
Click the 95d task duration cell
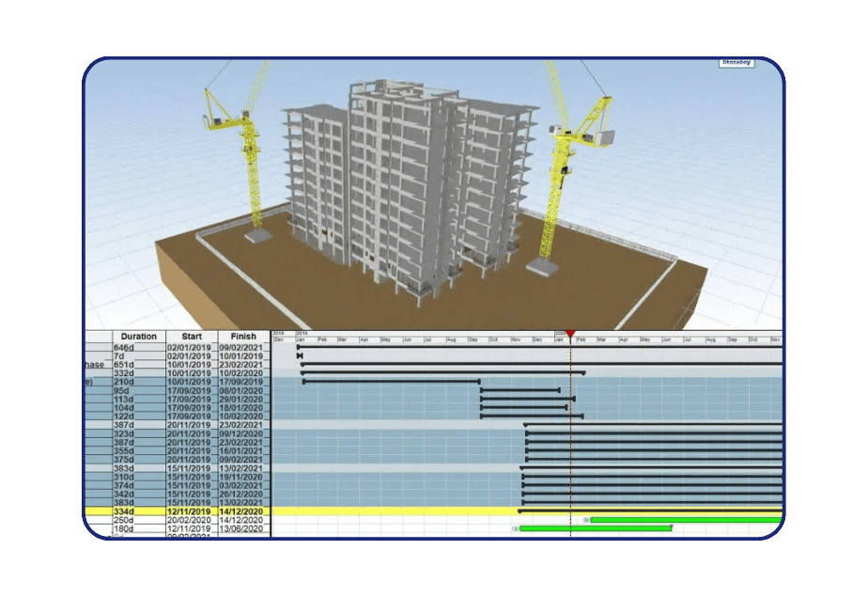124,390
